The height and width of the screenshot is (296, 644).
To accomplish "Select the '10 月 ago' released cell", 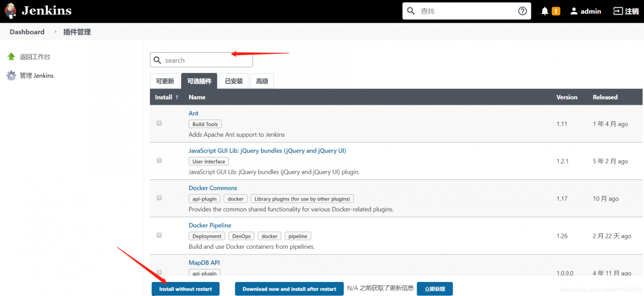I will point(606,199).
